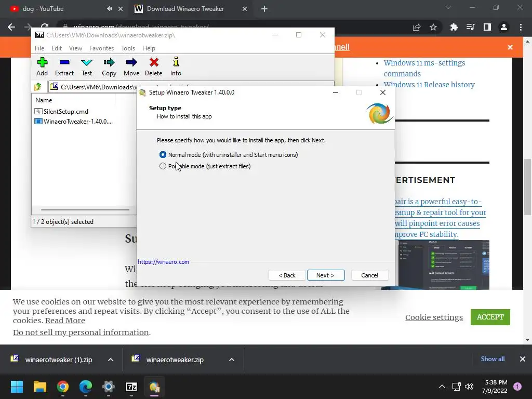
Task: Click the Copy icon in 7-Zip
Action: [109, 66]
